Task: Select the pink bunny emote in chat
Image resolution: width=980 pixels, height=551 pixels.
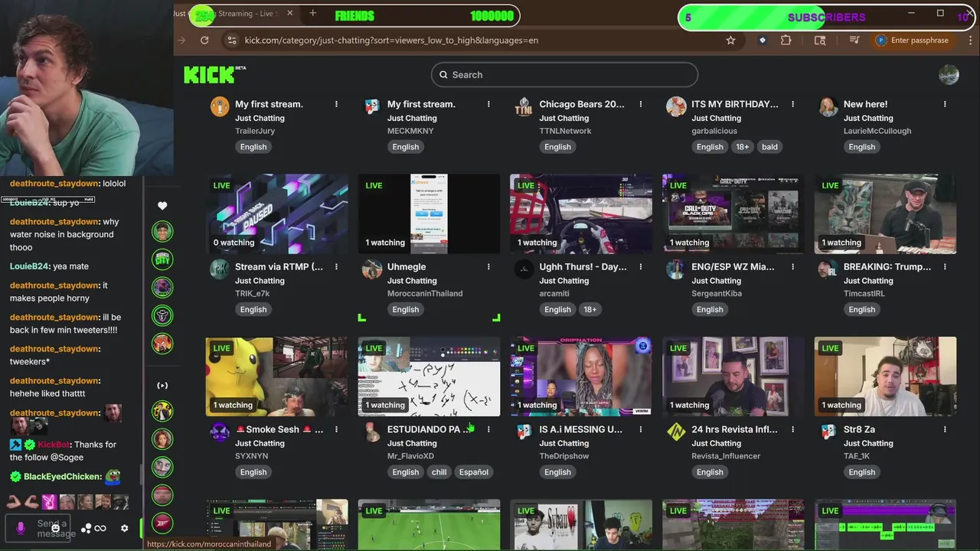Action: point(49,502)
